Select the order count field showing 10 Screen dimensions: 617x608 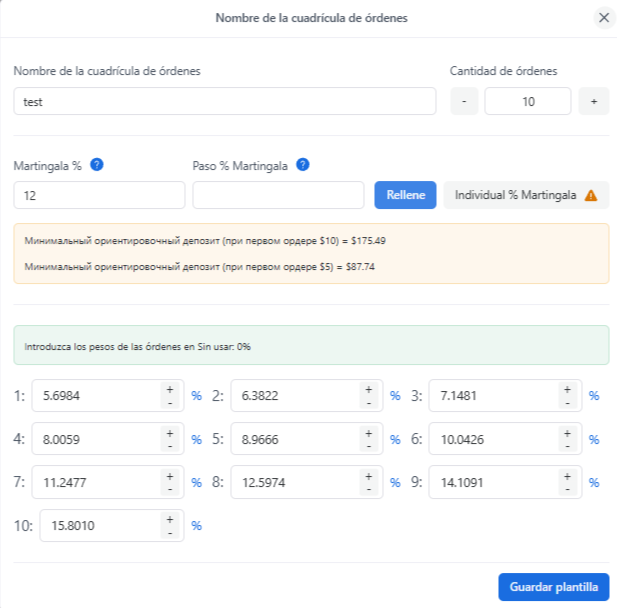click(528, 102)
